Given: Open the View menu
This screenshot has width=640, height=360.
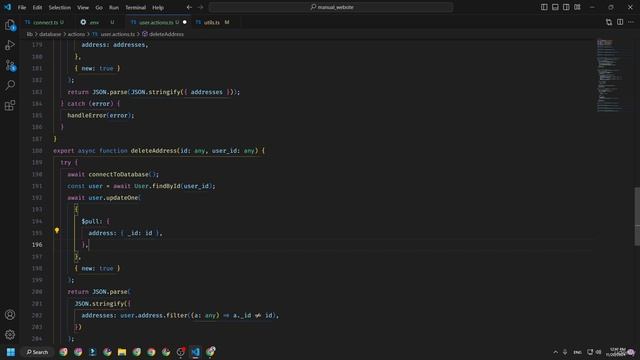Looking at the screenshot, I should pos(83,7).
